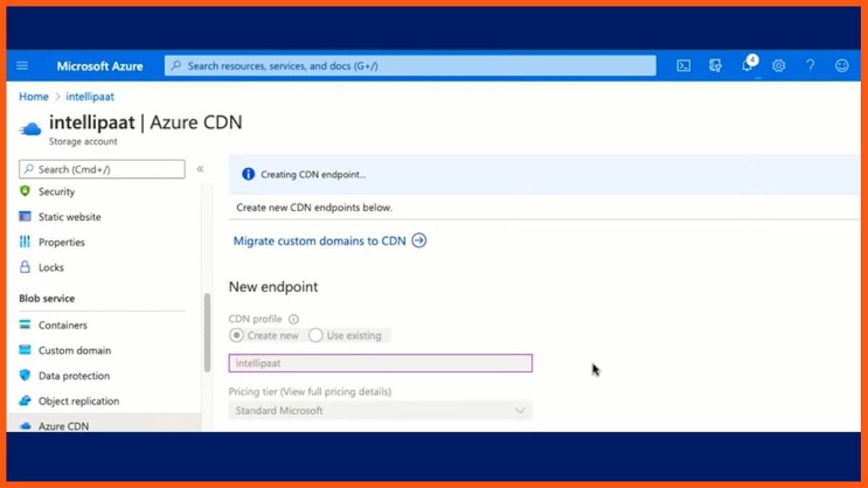Click Migrate custom domains to CDN link
The width and height of the screenshot is (868, 488).
[320, 241]
